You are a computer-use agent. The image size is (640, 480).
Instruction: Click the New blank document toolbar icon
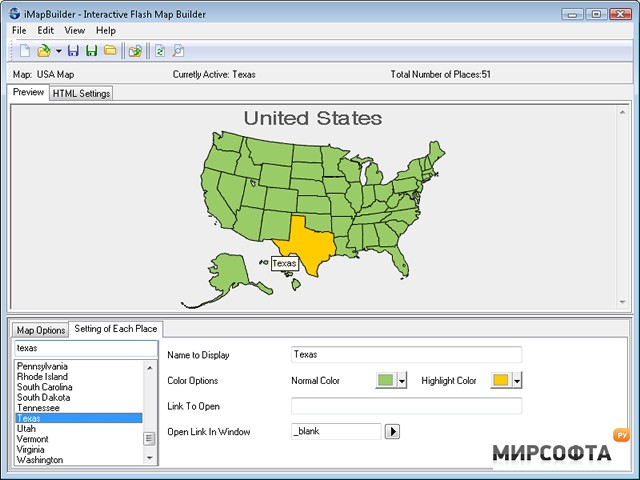[25, 51]
